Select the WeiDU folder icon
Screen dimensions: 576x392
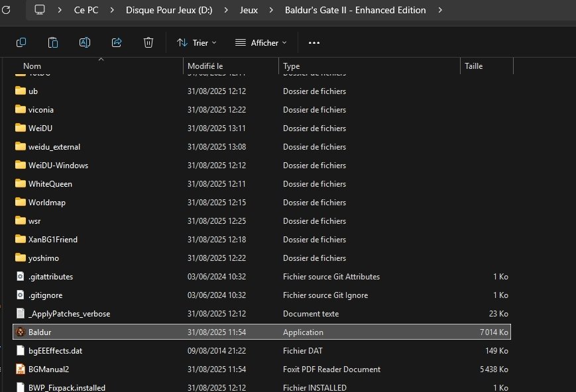click(x=21, y=128)
